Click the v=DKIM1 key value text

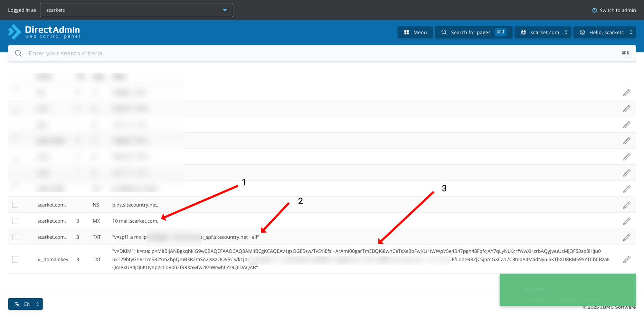tap(361, 259)
